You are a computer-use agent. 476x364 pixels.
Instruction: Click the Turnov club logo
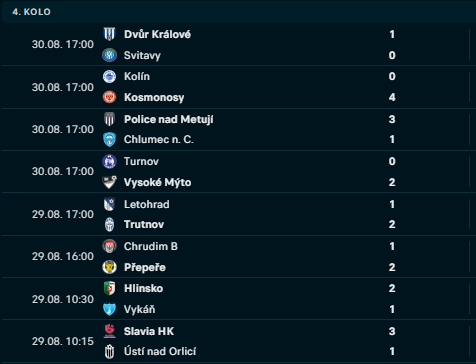[109, 161]
